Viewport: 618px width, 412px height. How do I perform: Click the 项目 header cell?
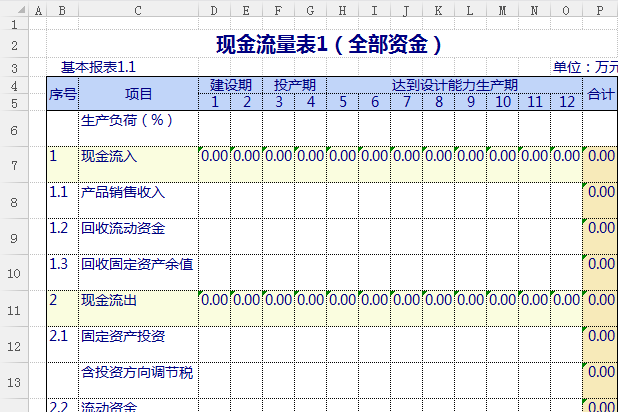pos(138,94)
